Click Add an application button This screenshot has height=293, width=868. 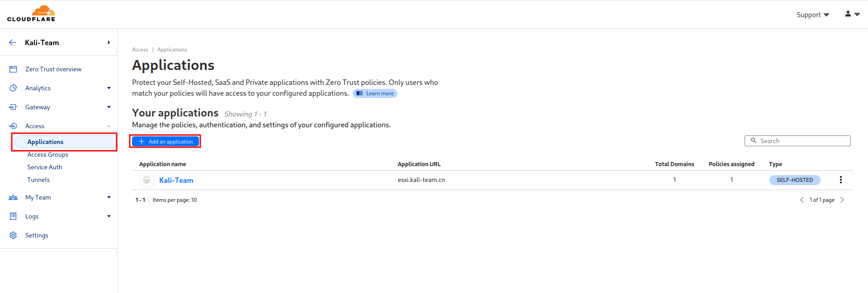[165, 141]
